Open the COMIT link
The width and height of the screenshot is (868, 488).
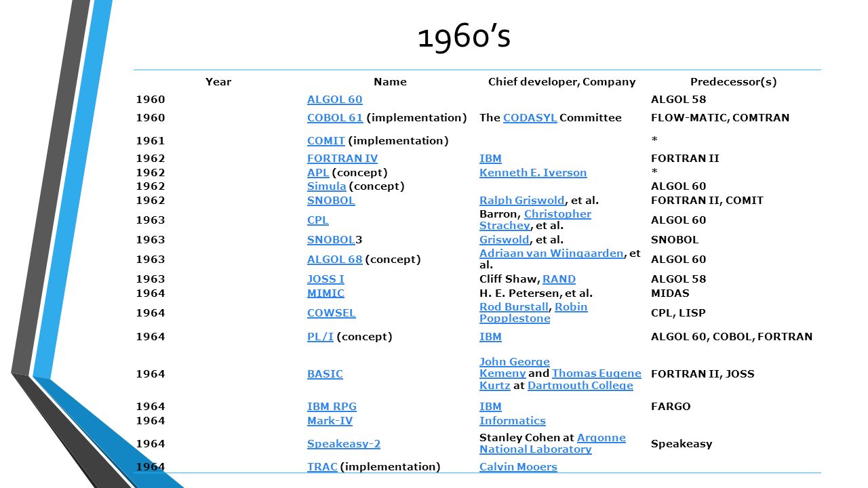[326, 141]
